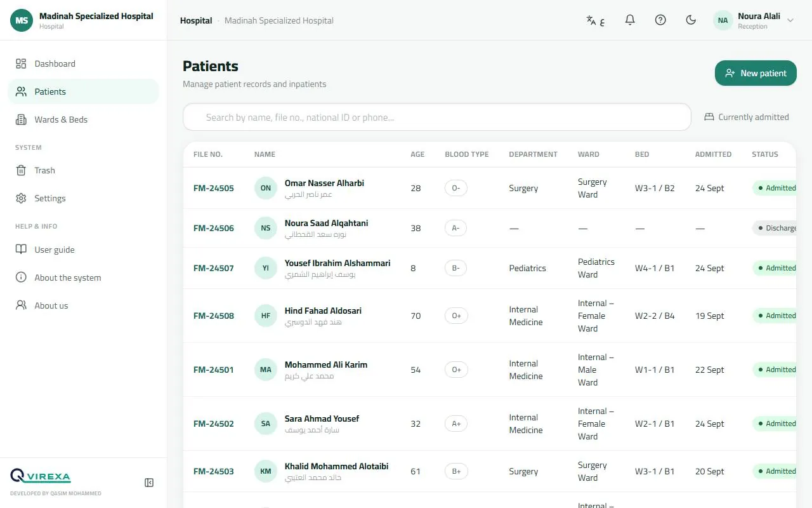The height and width of the screenshot is (508, 812).
Task: Open the Trash section
Action: [x=83, y=170]
